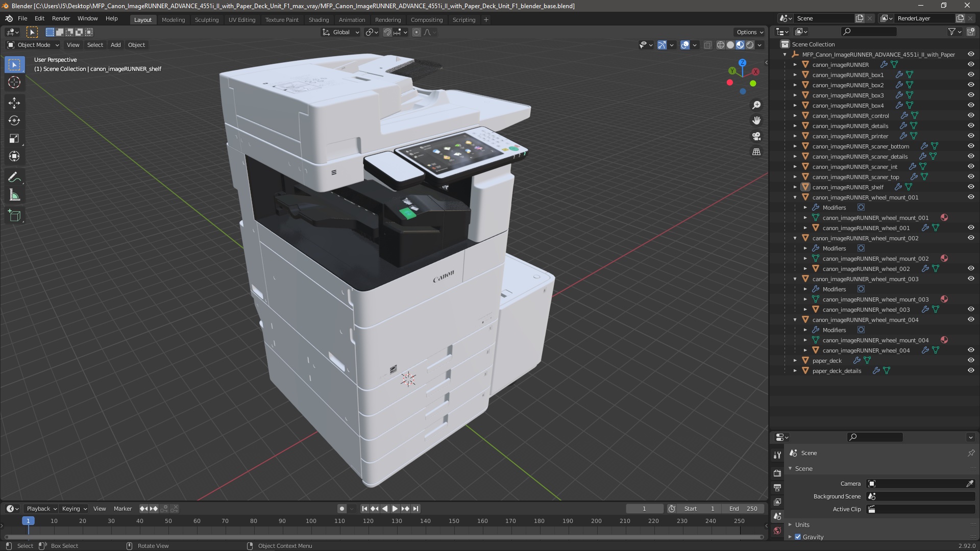980x551 pixels.
Task: Switch to wireframe viewport shading
Action: (x=721, y=45)
